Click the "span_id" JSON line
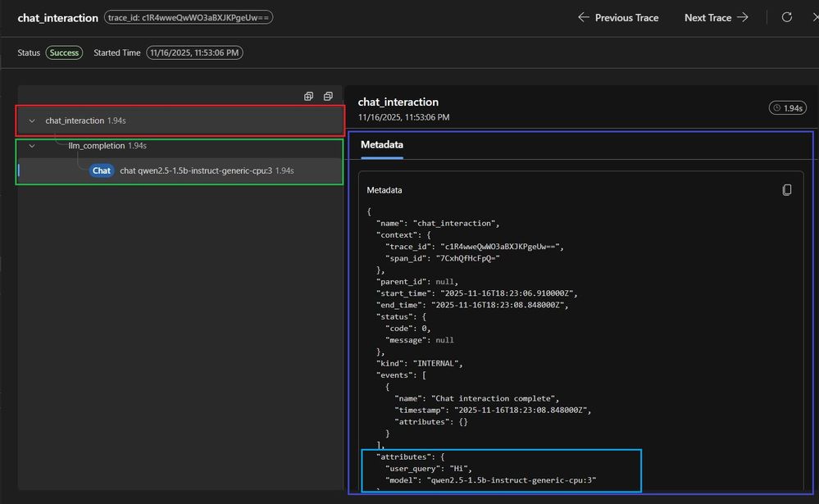Screen dimensions: 819x504 coord(443,258)
